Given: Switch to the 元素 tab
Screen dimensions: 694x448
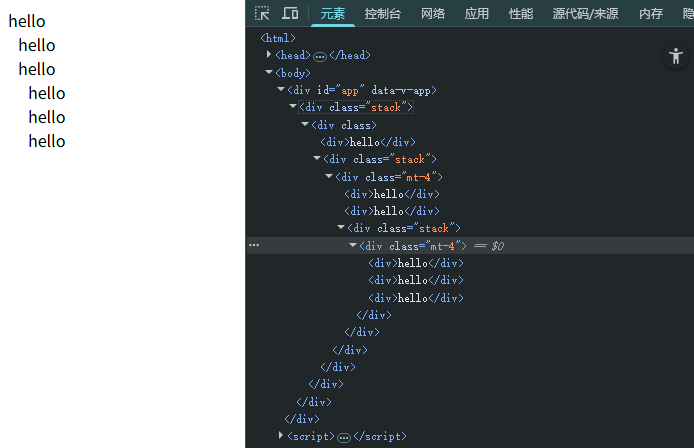Looking at the screenshot, I should tap(332, 14).
